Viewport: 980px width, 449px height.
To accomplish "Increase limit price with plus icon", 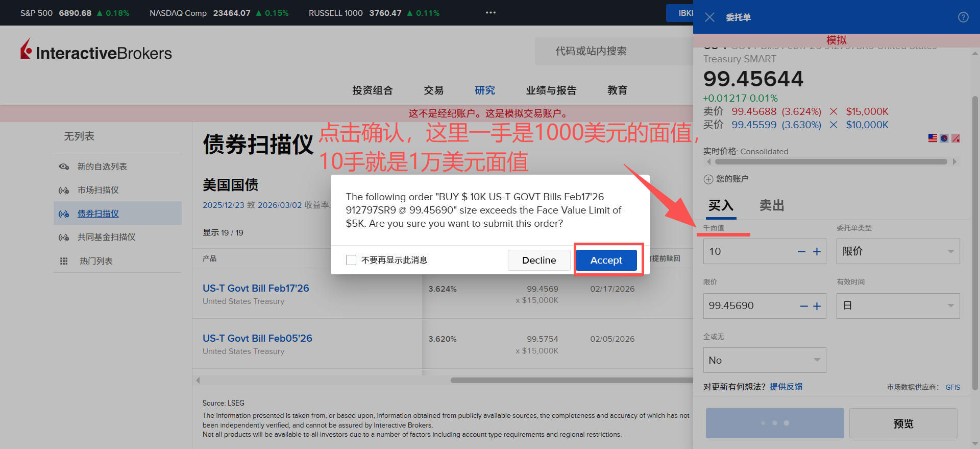I will [x=817, y=306].
